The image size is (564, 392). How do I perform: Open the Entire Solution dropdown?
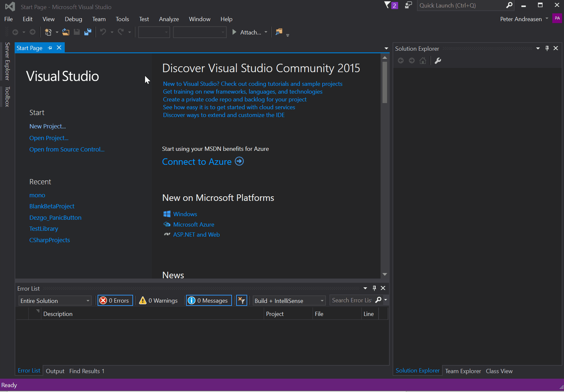tap(54, 300)
